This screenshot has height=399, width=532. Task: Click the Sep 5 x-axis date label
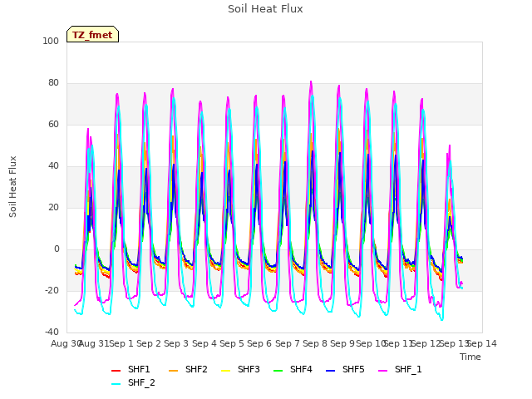coord(232,343)
